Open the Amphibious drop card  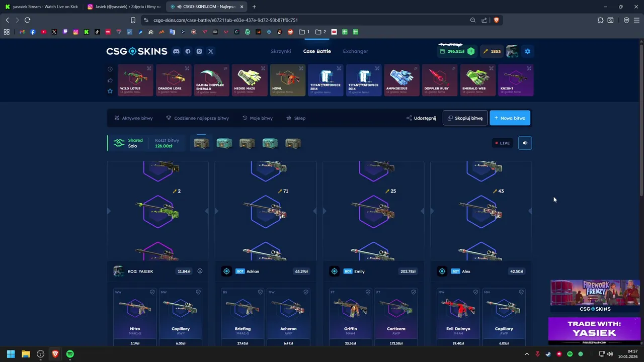pos(401,80)
